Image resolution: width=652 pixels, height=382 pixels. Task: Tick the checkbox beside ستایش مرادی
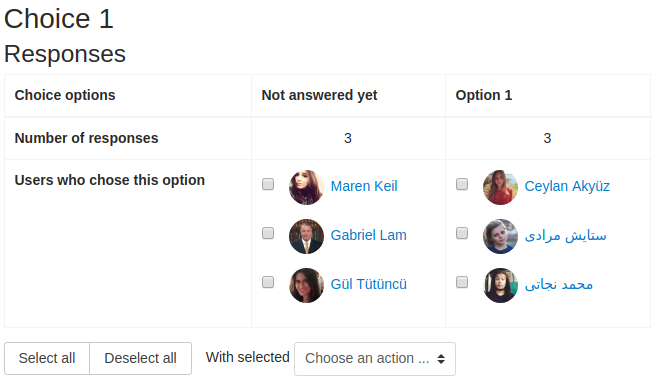[x=462, y=233]
